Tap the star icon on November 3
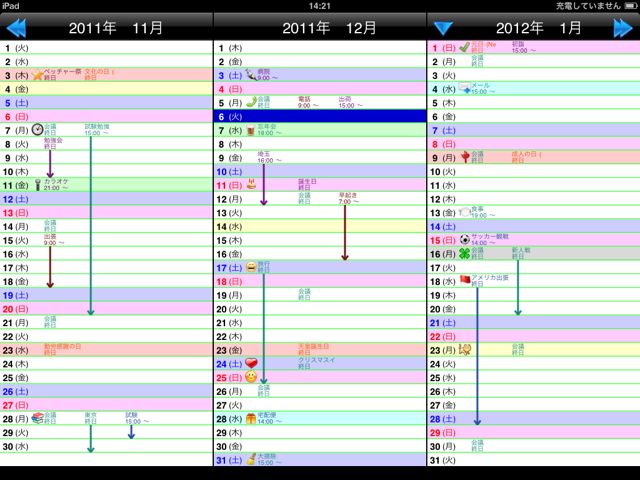 (38, 75)
